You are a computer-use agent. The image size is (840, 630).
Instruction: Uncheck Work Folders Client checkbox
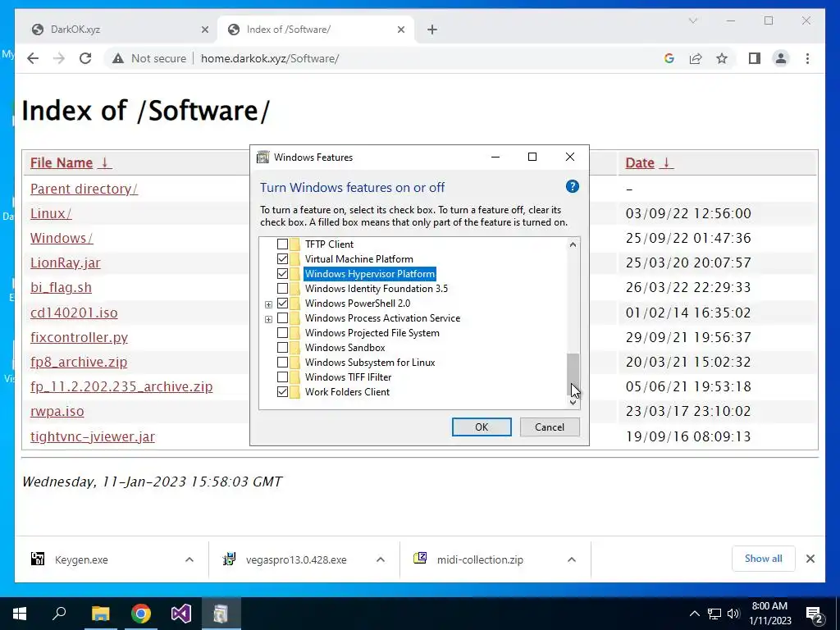click(x=282, y=392)
